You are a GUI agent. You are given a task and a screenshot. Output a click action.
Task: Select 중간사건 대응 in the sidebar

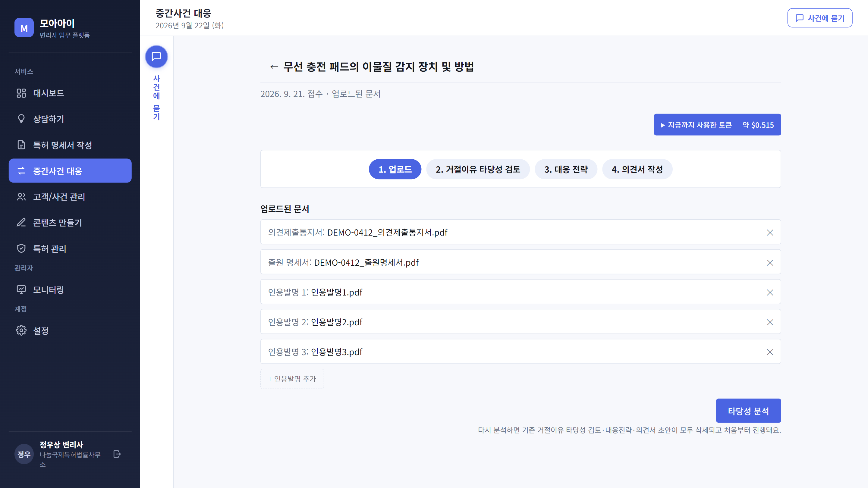point(70,171)
